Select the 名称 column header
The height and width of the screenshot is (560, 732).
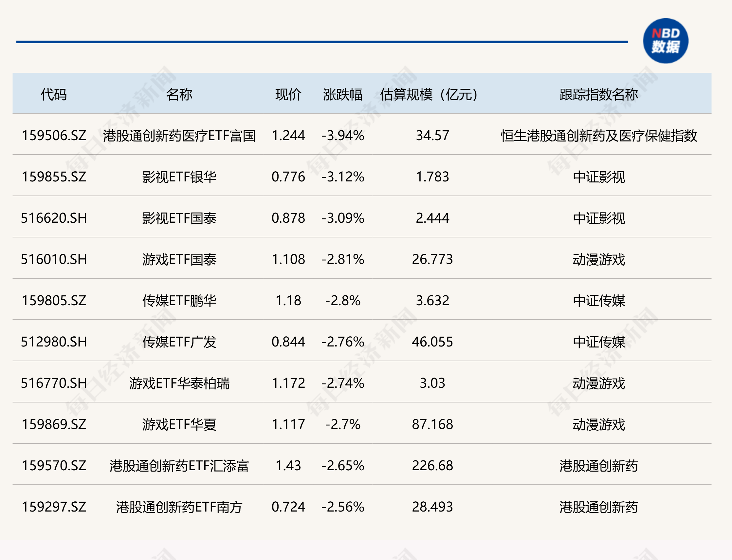coord(179,95)
